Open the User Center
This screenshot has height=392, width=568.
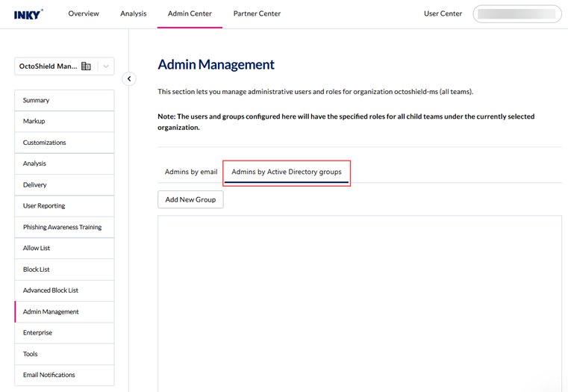click(443, 13)
